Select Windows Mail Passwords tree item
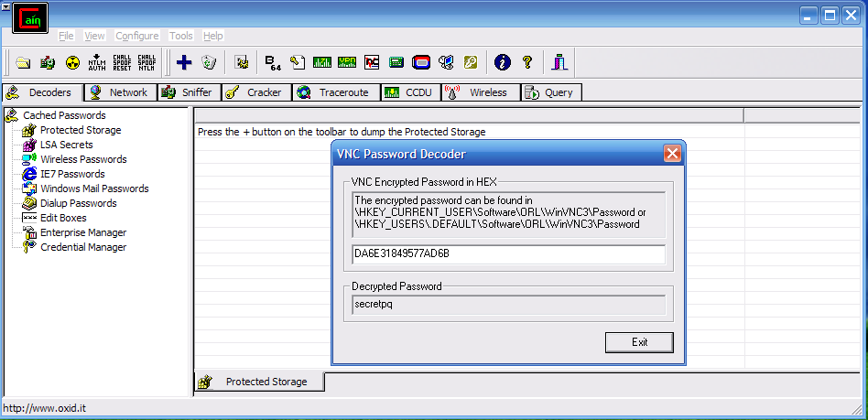Screen dimensions: 868x420 (x=94, y=188)
